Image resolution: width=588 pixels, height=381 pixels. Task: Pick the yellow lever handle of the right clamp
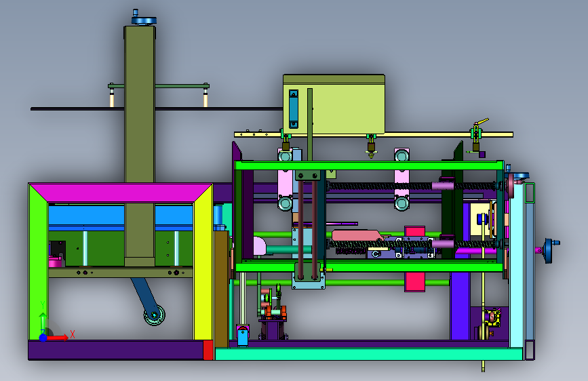pos(483,121)
